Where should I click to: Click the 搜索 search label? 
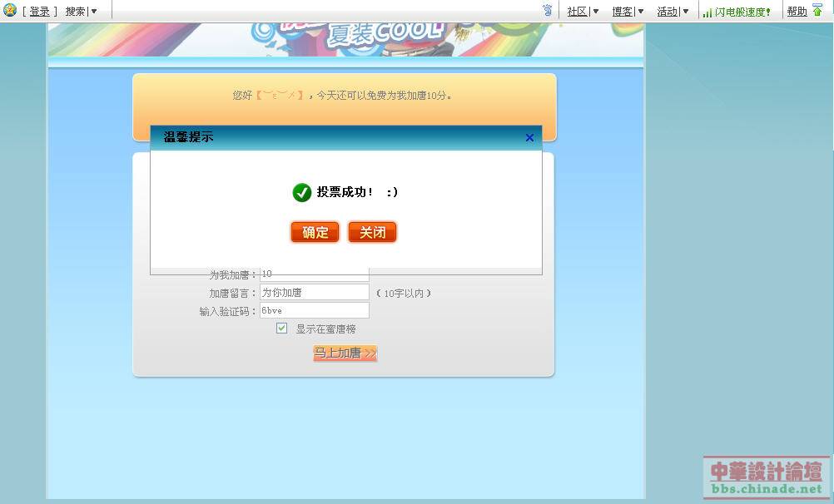pyautogui.click(x=76, y=11)
